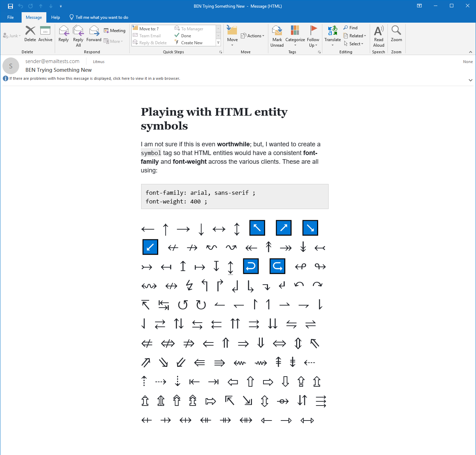
Task: Open the Zoom tool
Action: [396, 34]
